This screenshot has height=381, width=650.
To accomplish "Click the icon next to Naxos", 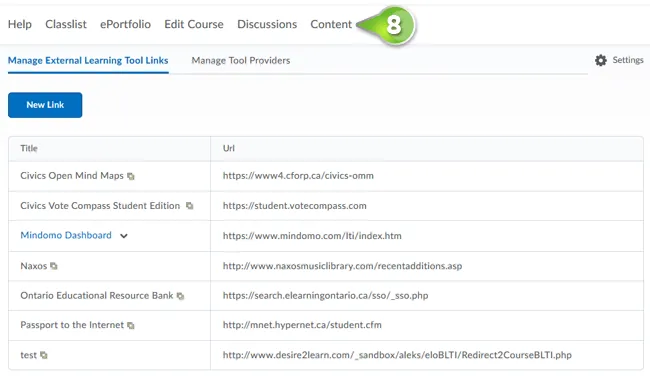I will [x=53, y=266].
